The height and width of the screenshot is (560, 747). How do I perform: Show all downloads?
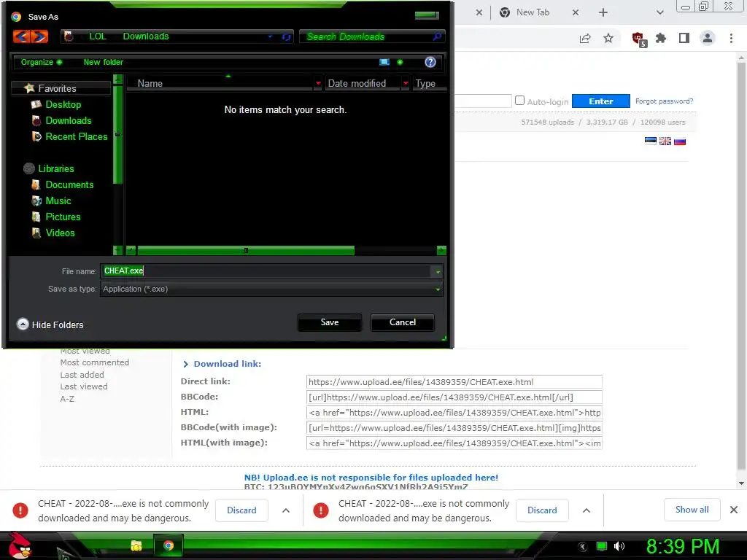[x=692, y=510]
